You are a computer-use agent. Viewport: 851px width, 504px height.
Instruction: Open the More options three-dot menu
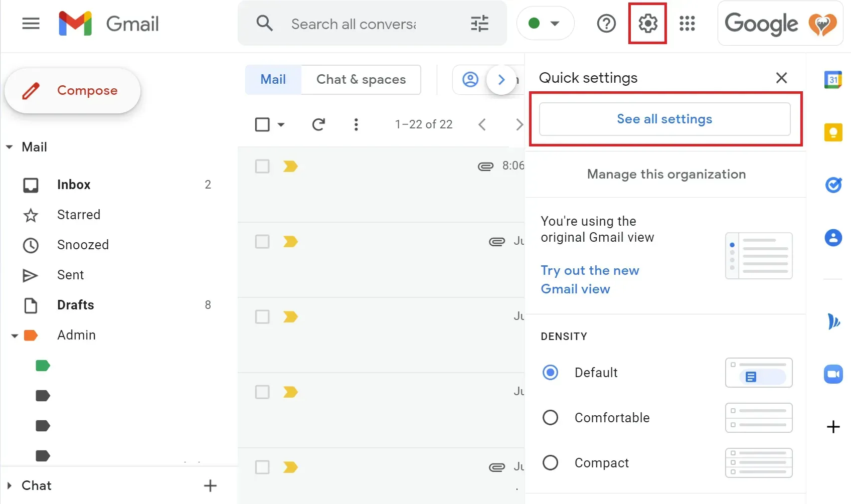tap(356, 124)
